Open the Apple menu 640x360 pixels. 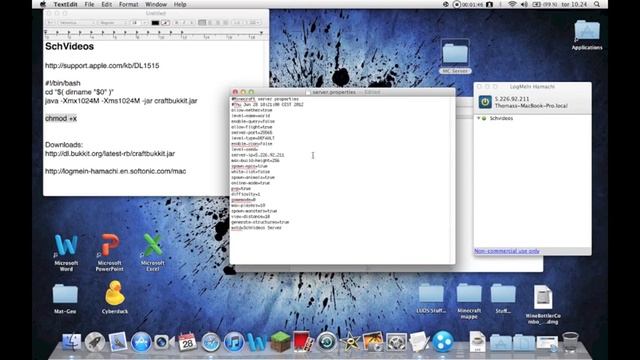43,4
